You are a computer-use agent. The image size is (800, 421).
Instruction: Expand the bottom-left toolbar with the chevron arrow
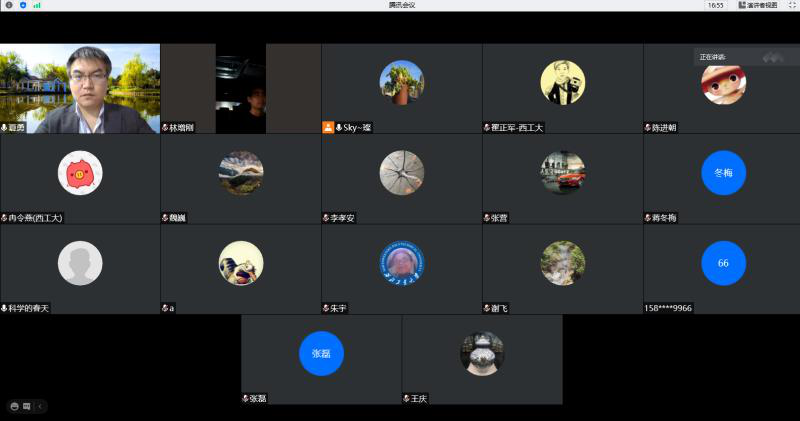(40, 406)
